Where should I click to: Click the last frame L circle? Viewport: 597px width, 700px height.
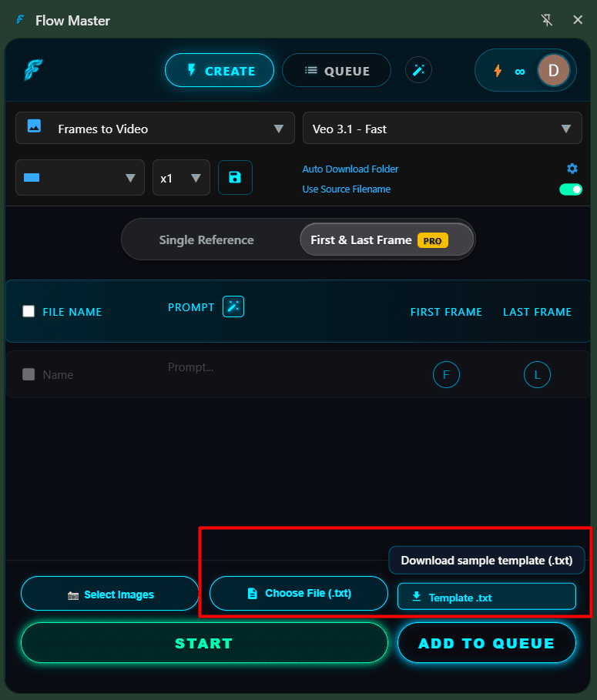(537, 375)
